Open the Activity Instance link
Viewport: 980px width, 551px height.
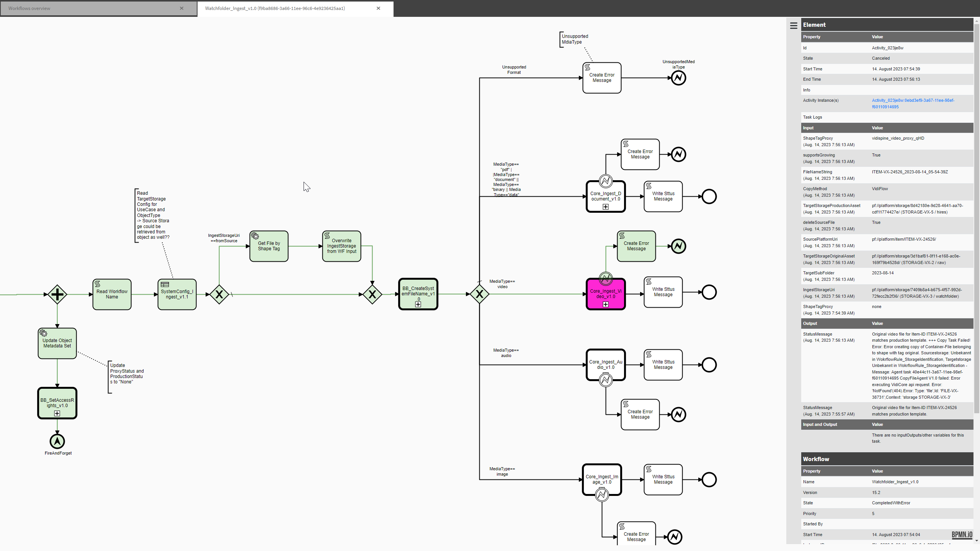913,104
